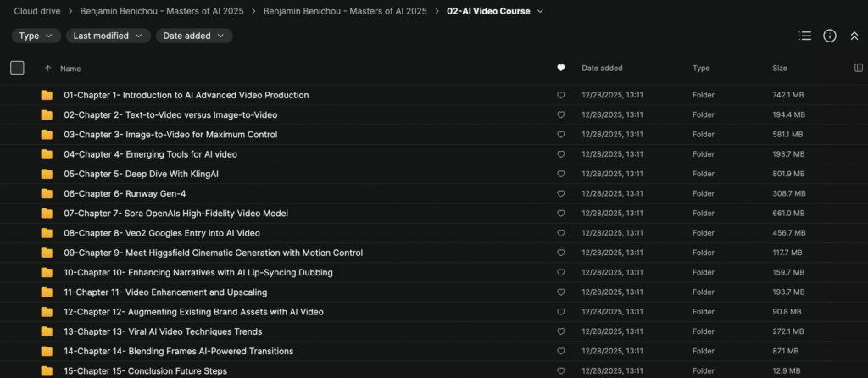Click folder icon of 14-Chapter 14 Blending Frames
This screenshot has width=868, height=378.
point(47,352)
